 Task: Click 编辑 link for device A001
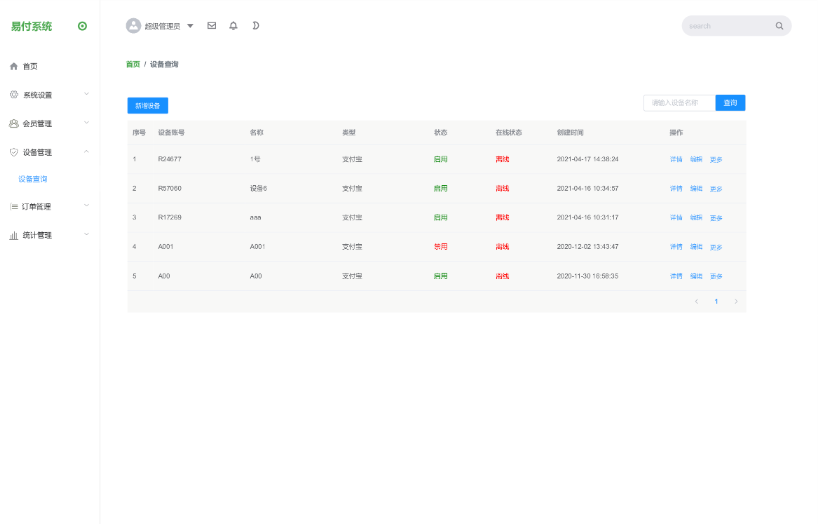pos(696,247)
